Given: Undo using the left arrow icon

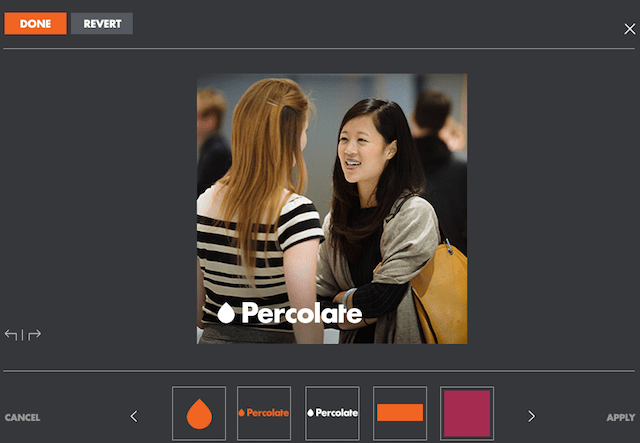Looking at the screenshot, I should point(11,334).
